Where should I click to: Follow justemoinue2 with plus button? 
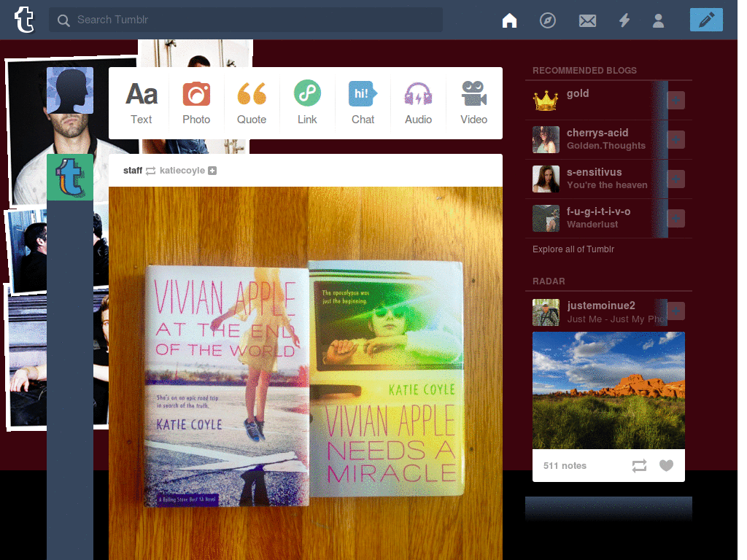click(x=676, y=311)
